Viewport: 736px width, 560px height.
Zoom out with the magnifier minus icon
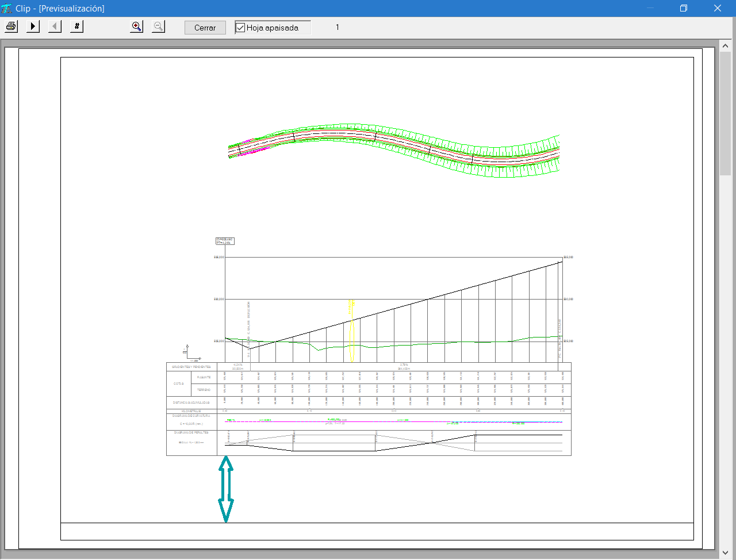159,26
